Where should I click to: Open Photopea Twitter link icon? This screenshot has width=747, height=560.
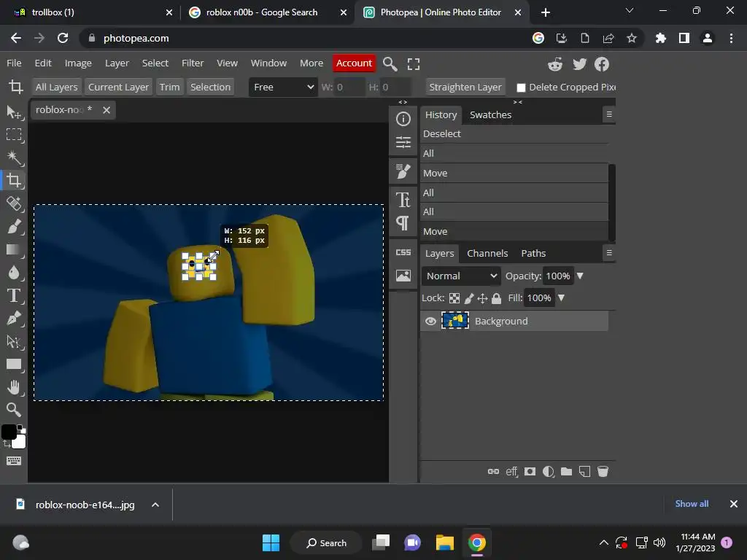(579, 64)
